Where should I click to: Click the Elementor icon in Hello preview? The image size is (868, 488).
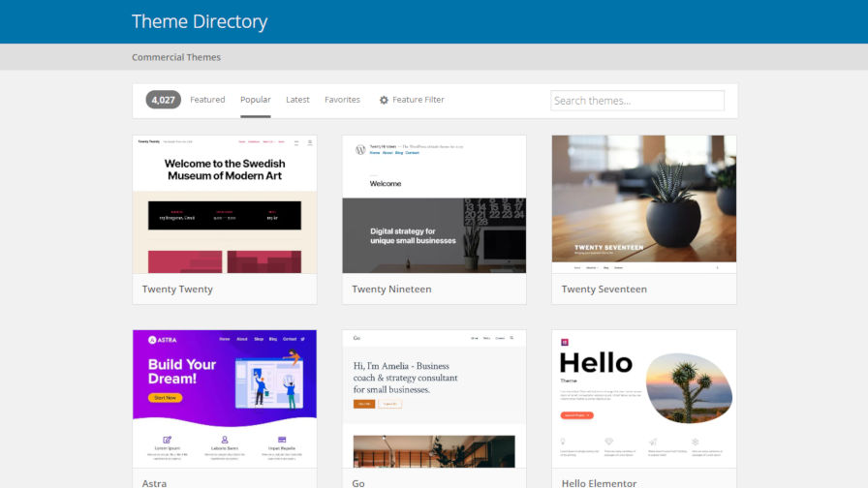565,342
